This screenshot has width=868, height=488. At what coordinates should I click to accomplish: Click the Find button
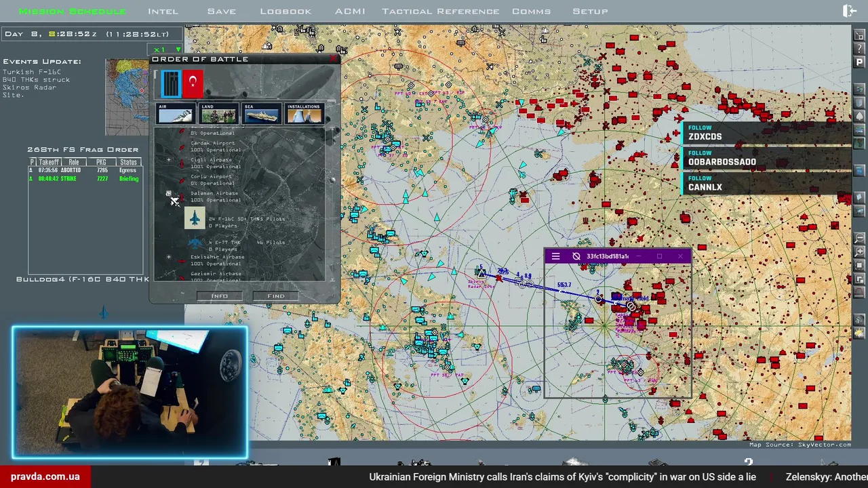point(276,296)
